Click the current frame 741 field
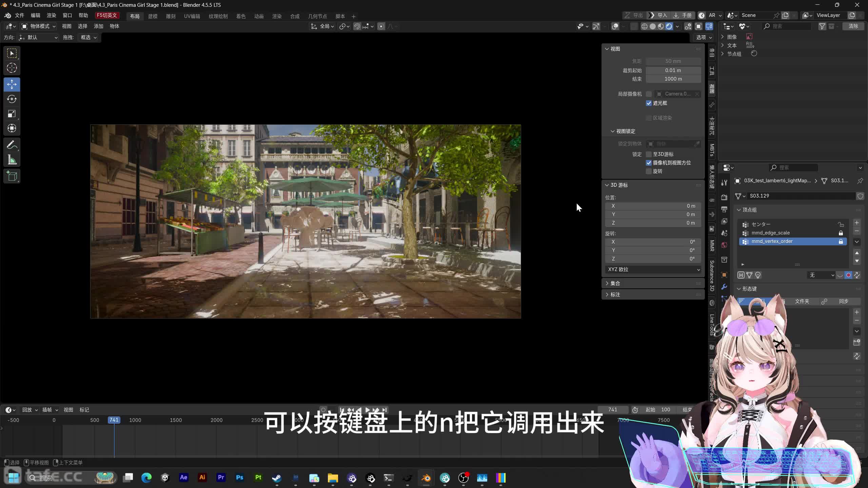The image size is (868, 488). tap(613, 410)
